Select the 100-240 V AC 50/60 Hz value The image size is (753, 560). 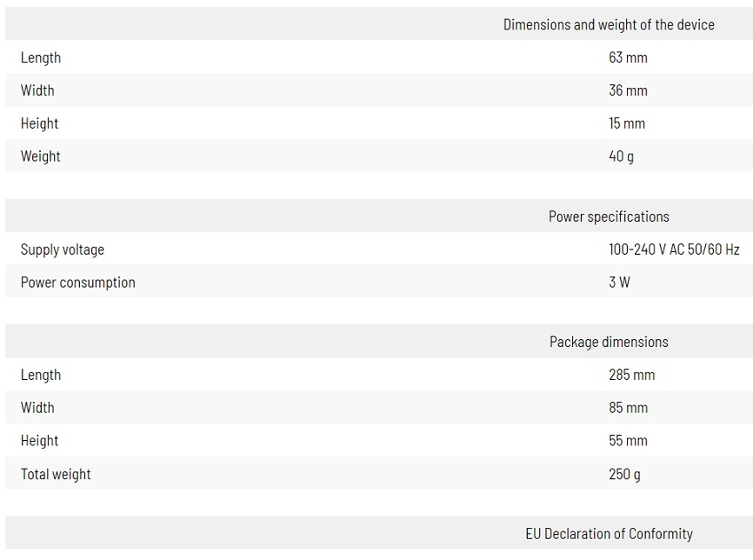[674, 250]
